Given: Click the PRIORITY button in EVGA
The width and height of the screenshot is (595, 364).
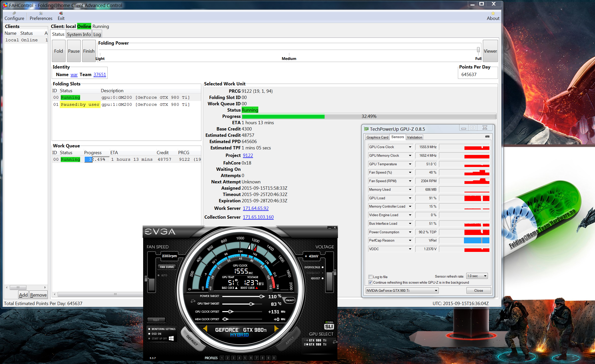Looking at the screenshot, I should (290, 300).
